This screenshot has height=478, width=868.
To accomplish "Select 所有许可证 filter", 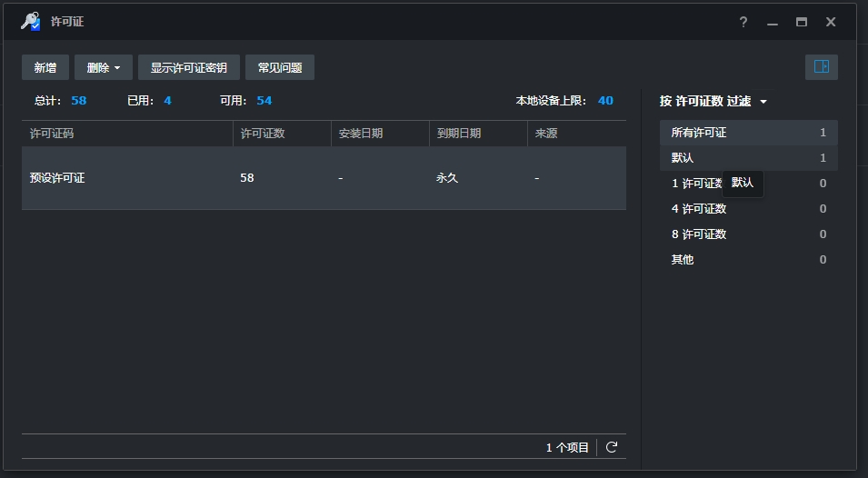I will (x=698, y=133).
